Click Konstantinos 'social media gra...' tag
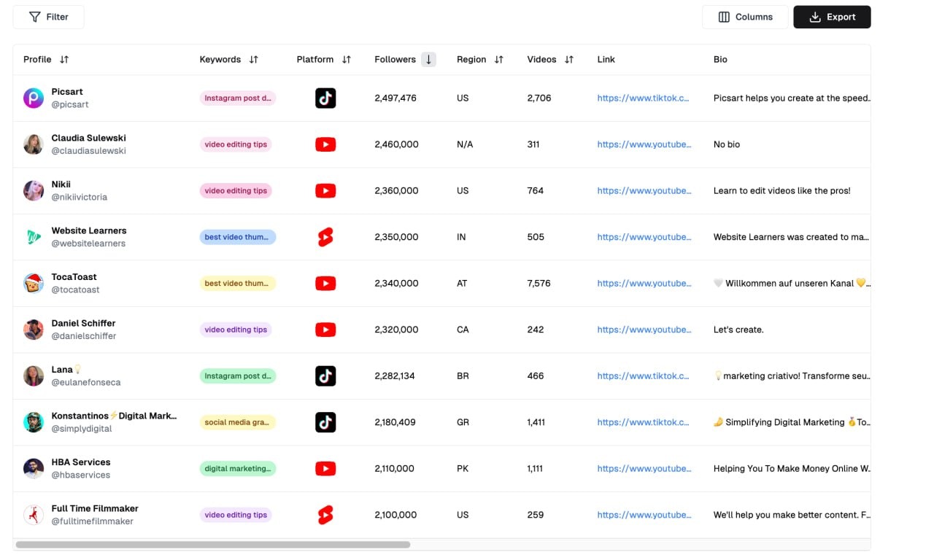 (x=238, y=422)
